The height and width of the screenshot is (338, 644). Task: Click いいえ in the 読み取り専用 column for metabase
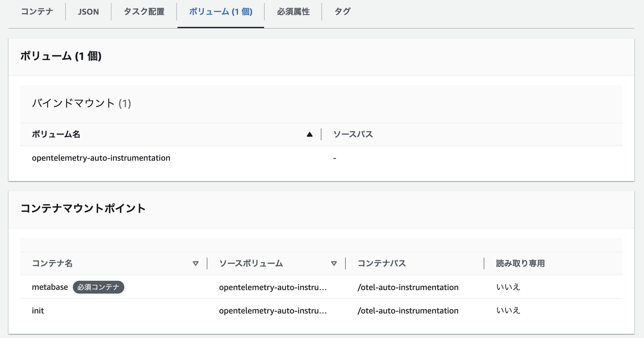click(508, 287)
